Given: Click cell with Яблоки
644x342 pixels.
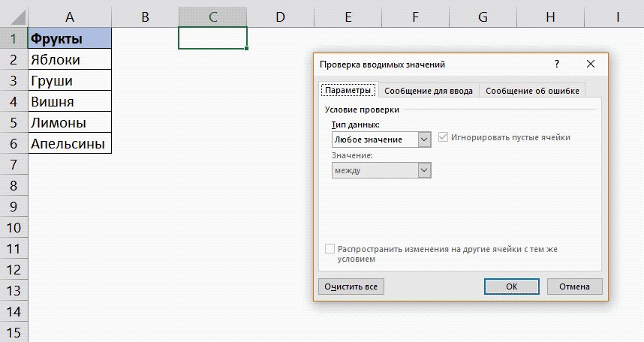Looking at the screenshot, I should pos(69,59).
